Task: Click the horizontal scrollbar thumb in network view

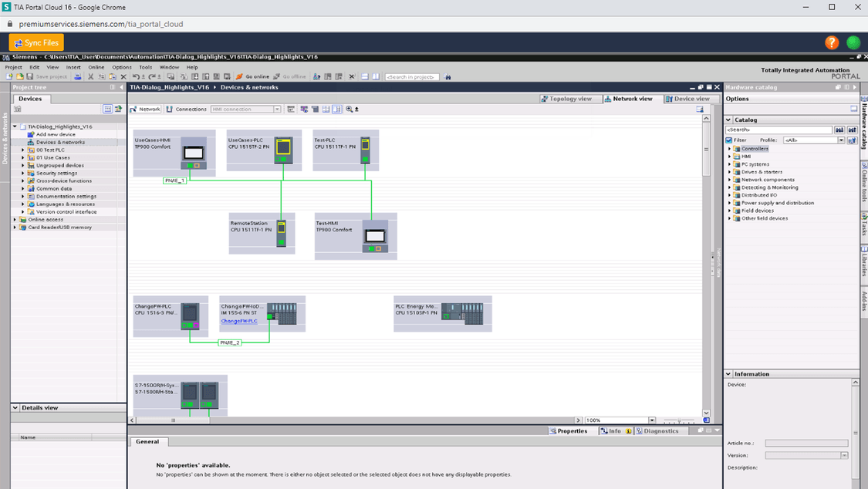Action: click(x=173, y=420)
